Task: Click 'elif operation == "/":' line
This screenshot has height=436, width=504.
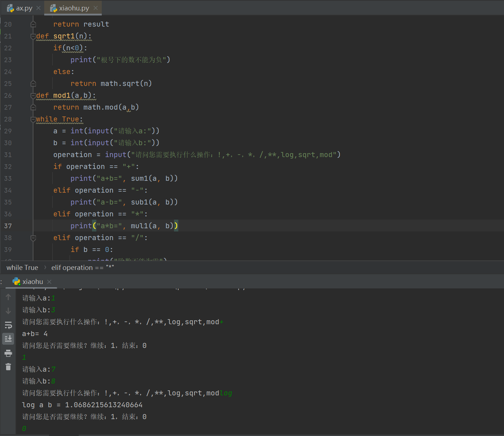Action: 100,238
